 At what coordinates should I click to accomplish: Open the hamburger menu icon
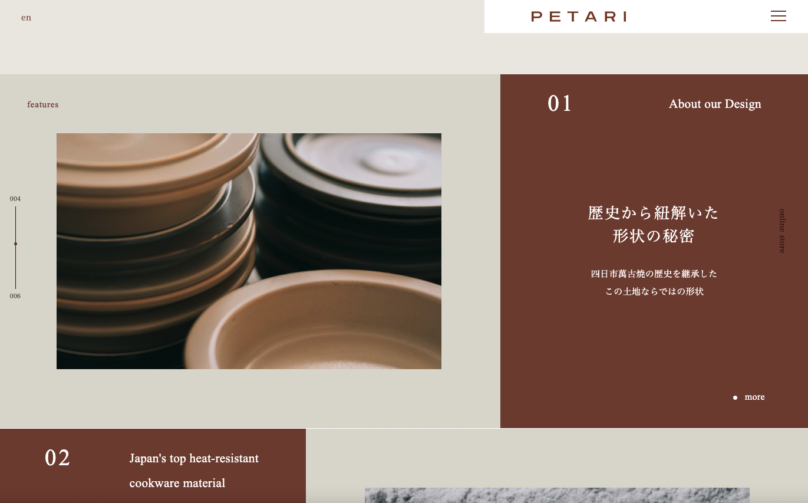pos(778,16)
